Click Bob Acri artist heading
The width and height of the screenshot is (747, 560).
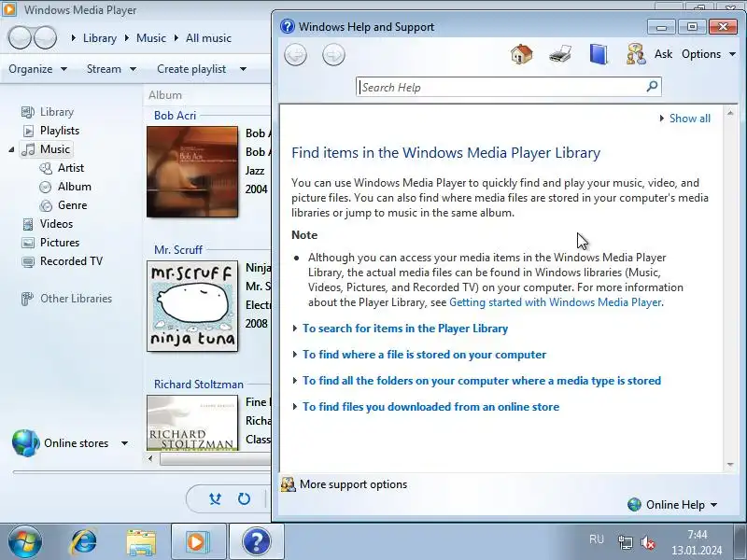(x=175, y=115)
